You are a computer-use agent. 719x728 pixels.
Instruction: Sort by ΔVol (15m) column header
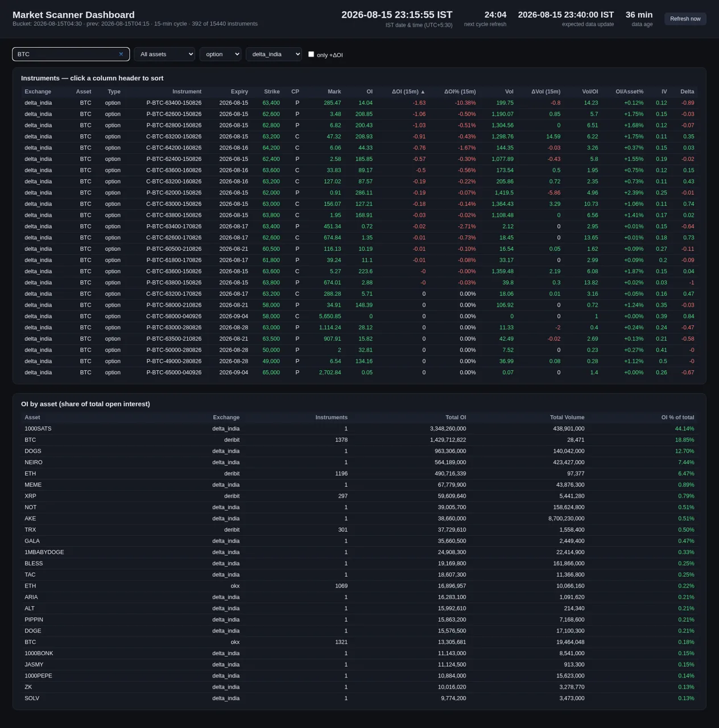[x=546, y=92]
